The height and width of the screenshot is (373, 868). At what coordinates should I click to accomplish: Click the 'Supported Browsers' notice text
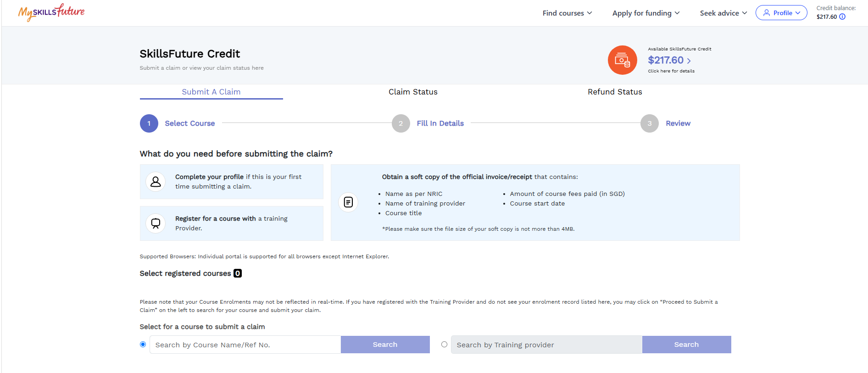point(264,256)
